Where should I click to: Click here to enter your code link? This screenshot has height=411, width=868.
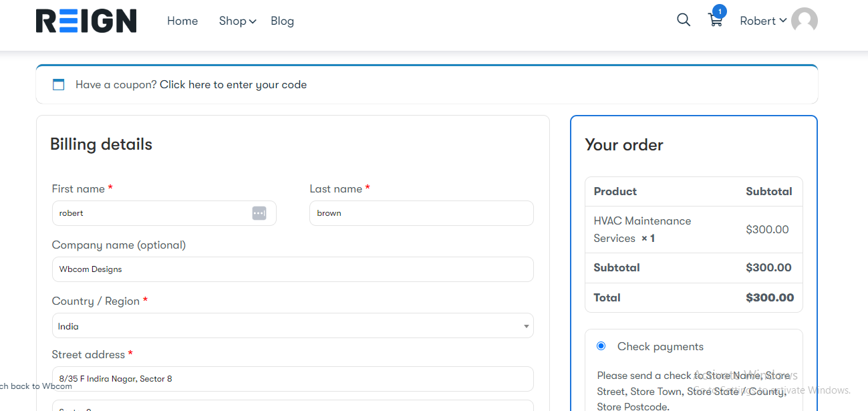pyautogui.click(x=233, y=85)
